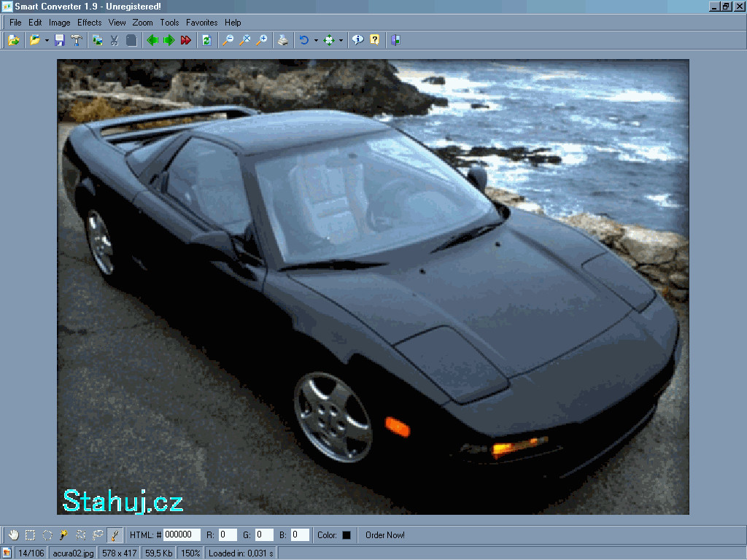
Task: Open the Image menu
Action: pyautogui.click(x=60, y=23)
